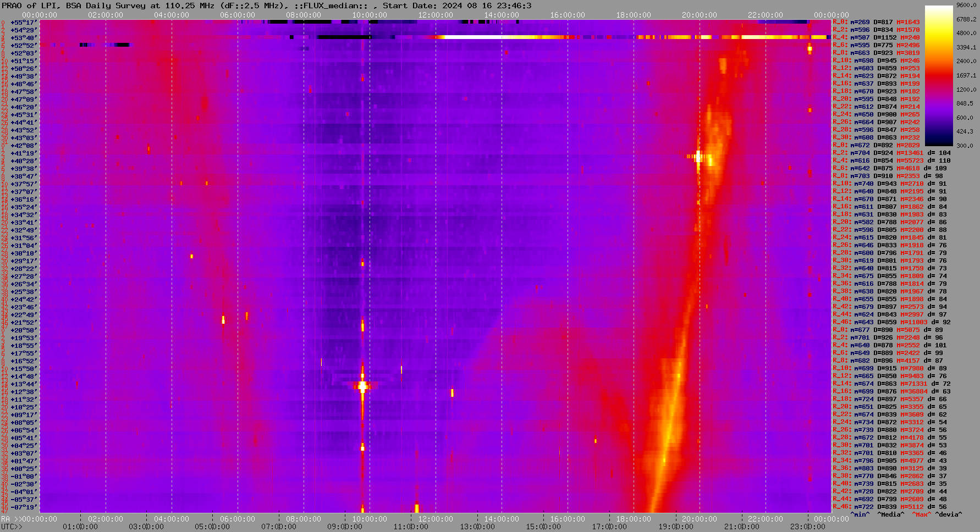Click the 'UTC>>' axis label
This screenshot has height=532, width=980.
12,527
